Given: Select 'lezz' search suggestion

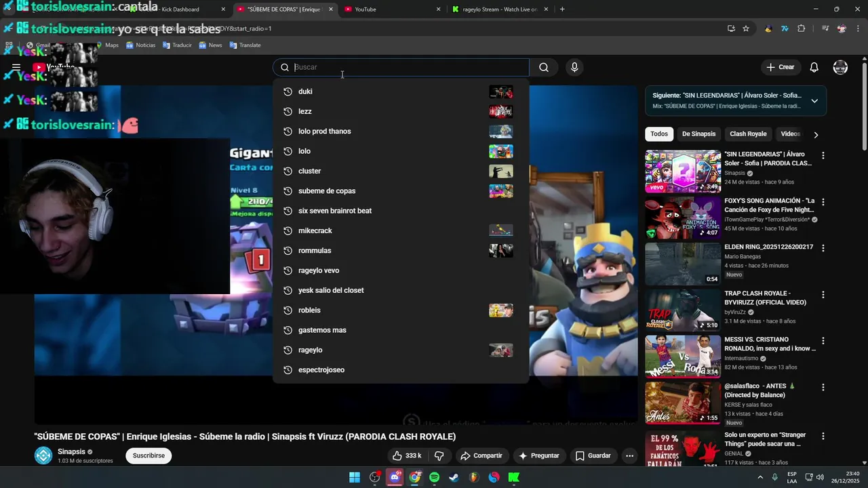Looking at the screenshot, I should click(x=401, y=111).
